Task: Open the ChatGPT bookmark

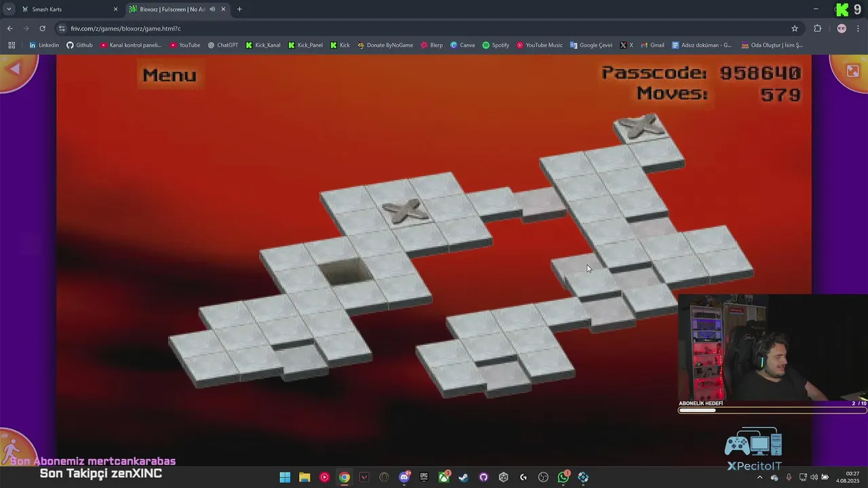Action: (223, 45)
